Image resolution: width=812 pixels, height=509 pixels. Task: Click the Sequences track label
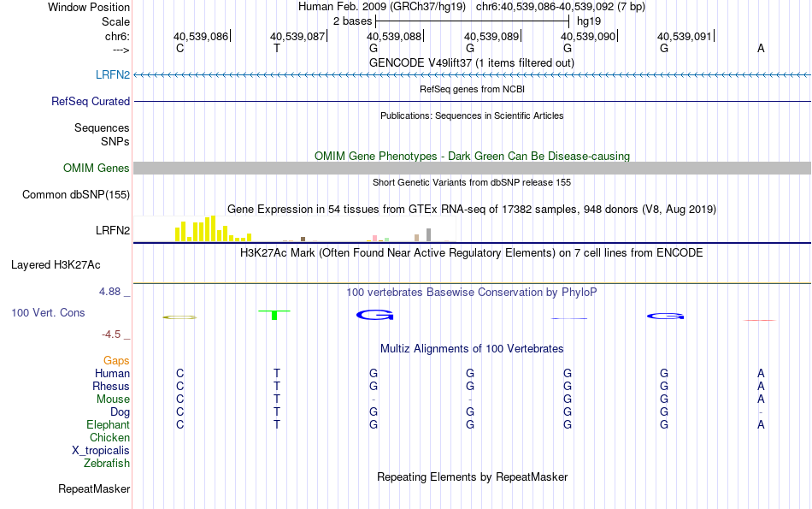point(102,128)
